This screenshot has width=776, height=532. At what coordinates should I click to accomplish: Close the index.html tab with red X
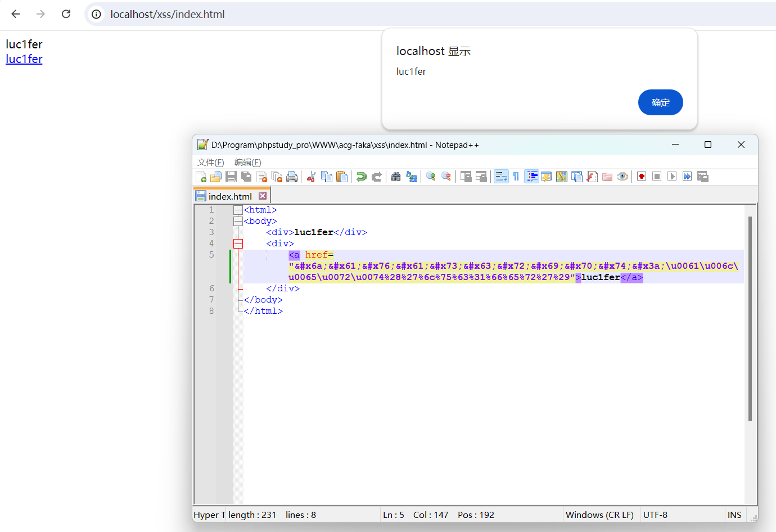pyautogui.click(x=263, y=196)
